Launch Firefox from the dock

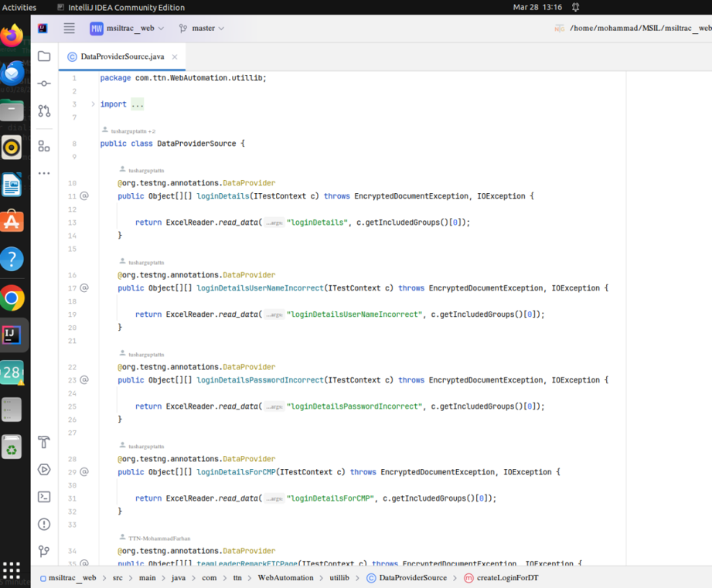[12, 36]
